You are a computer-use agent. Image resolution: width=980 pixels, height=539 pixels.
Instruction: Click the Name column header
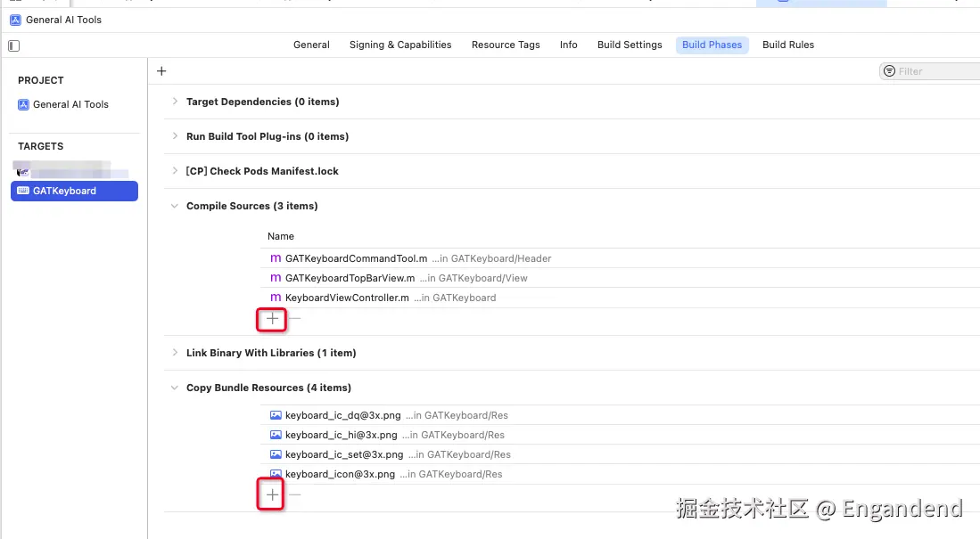point(281,237)
